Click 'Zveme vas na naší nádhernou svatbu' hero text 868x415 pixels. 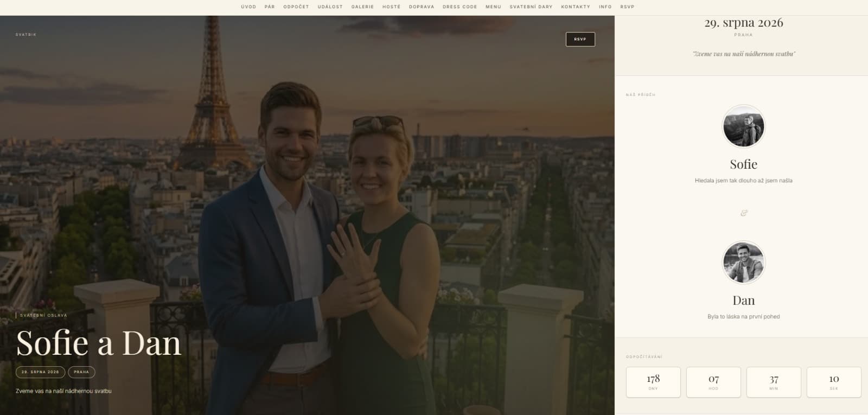pyautogui.click(x=63, y=391)
